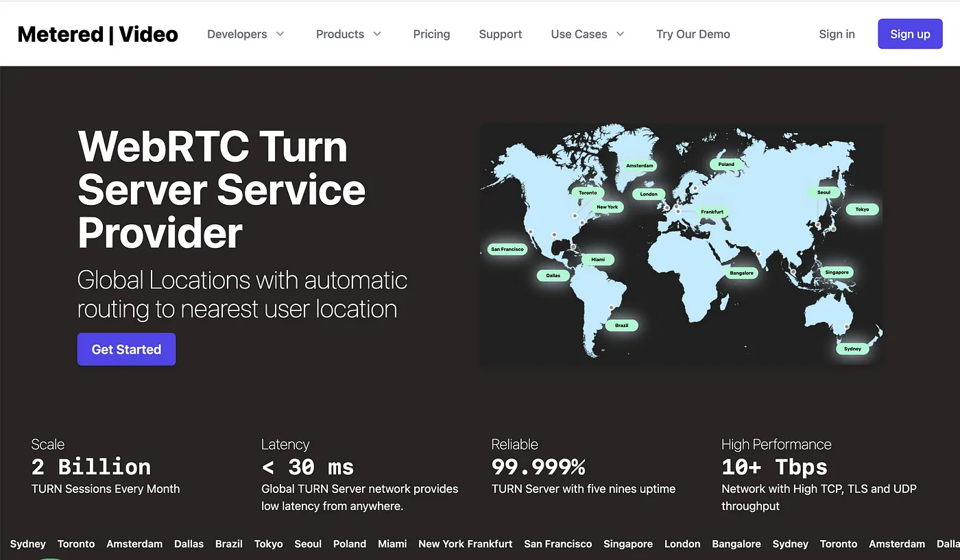The image size is (960, 560).
Task: Expand the Developers dropdown chevron
Action: click(280, 34)
